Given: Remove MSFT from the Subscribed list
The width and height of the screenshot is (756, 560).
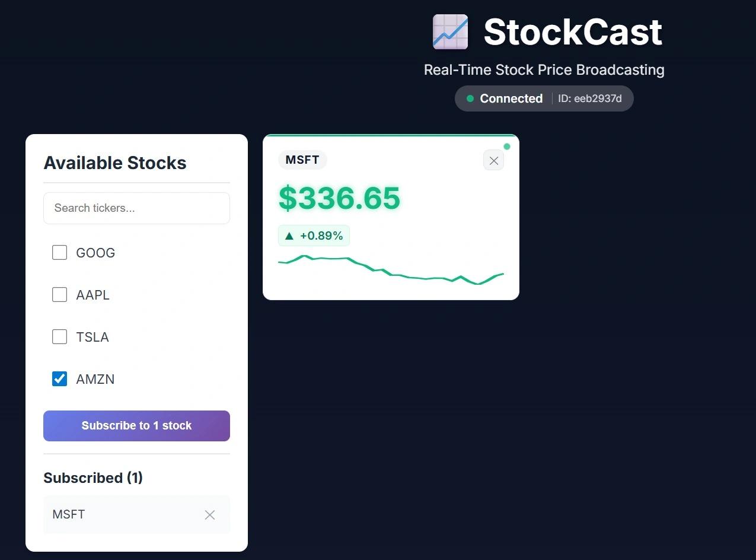Looking at the screenshot, I should [209, 515].
